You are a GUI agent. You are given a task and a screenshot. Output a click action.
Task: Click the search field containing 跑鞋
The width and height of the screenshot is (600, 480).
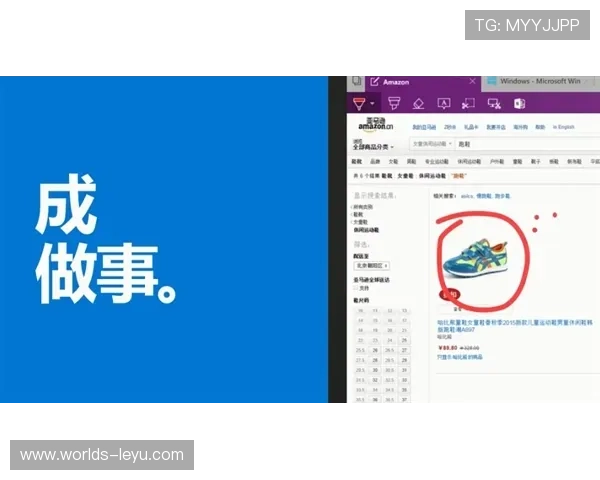click(x=528, y=144)
